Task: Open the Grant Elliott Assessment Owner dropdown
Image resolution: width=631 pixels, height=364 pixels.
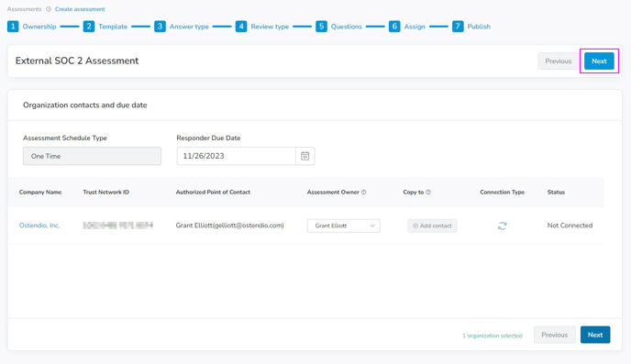Action: pos(343,226)
